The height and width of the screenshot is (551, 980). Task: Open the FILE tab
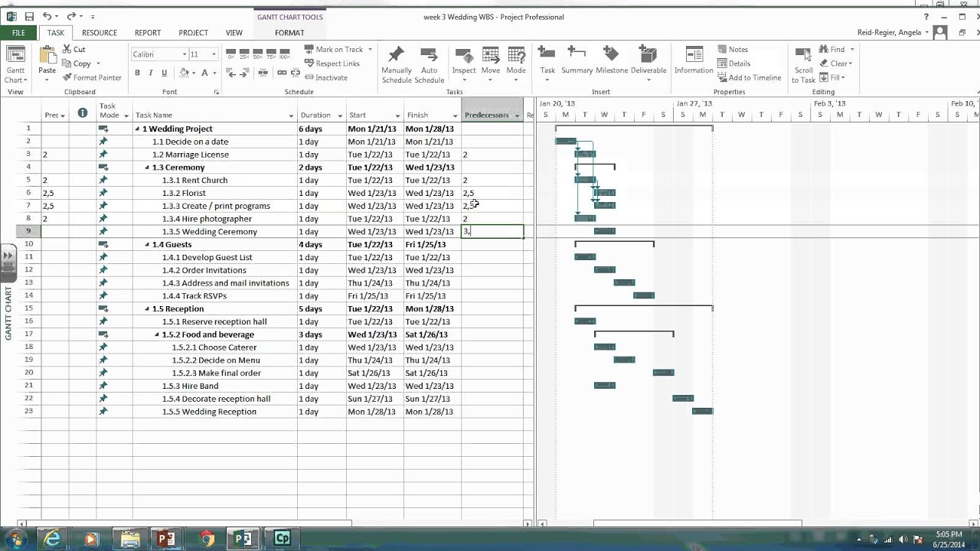[x=18, y=33]
